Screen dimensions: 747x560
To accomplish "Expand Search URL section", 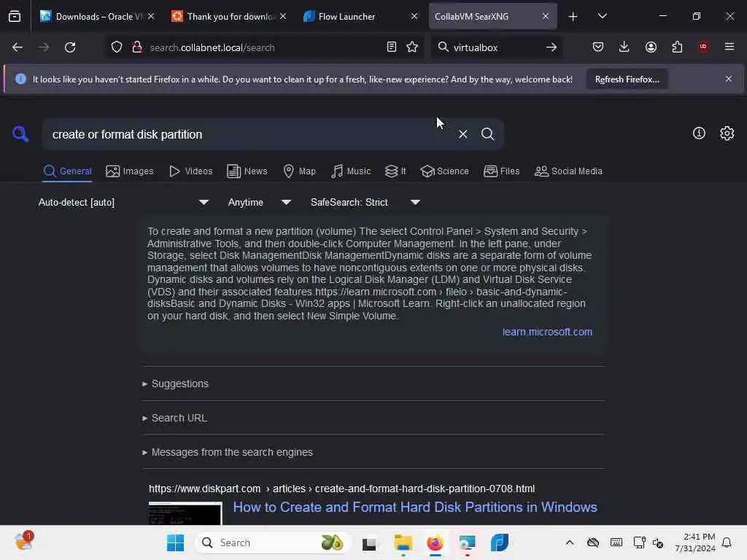I will point(174,418).
